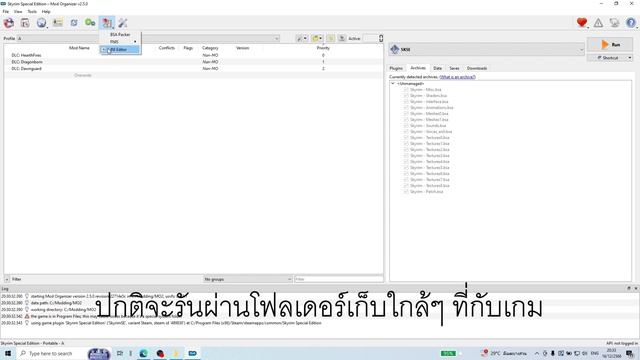Click the warning triangle Notifications icon
The width and height of the screenshot is (640, 360).
point(598,23)
